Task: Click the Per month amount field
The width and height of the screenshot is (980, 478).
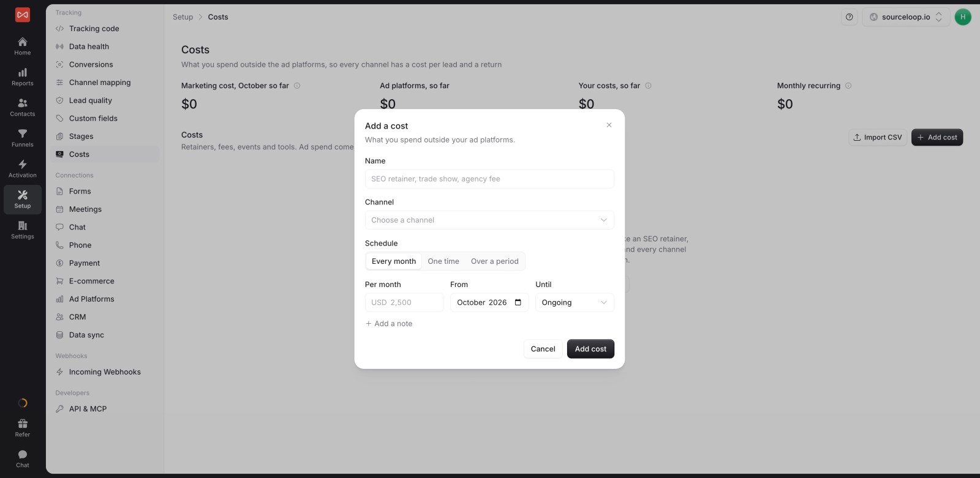Action: pos(404,302)
